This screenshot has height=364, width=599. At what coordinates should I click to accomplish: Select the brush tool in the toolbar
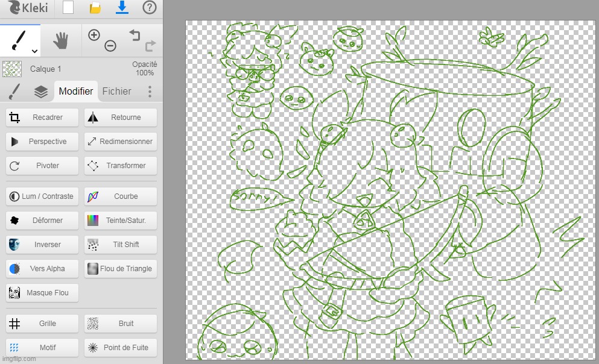[17, 40]
